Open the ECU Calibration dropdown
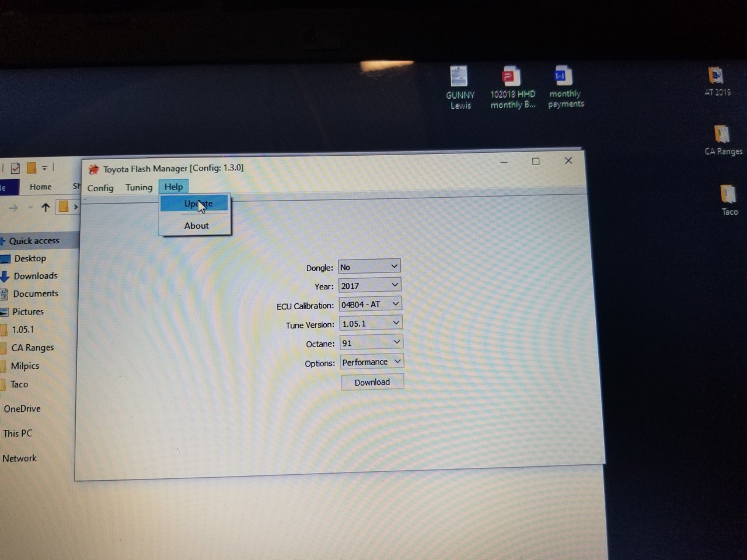747x560 pixels. [371, 304]
